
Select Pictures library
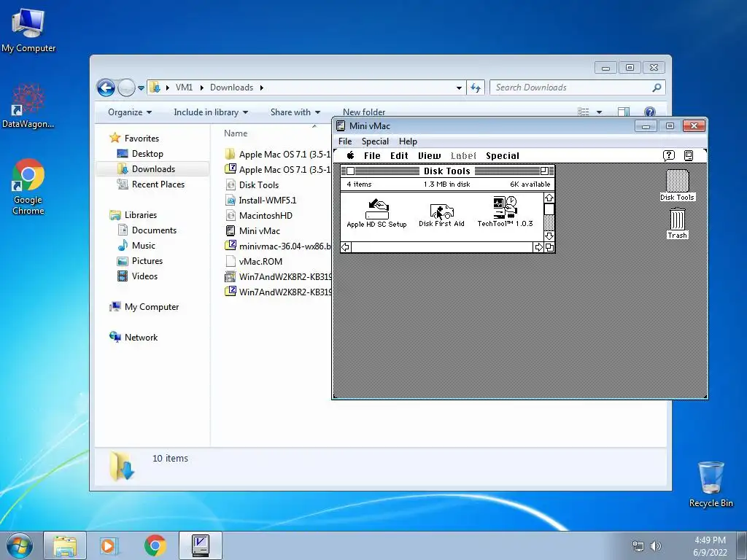click(147, 261)
